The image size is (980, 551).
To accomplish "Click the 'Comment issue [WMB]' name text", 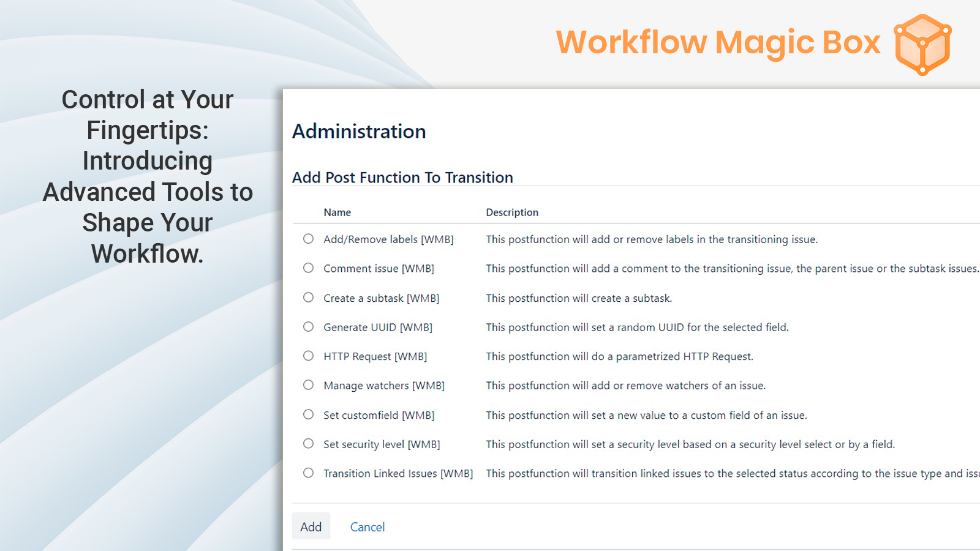I will (379, 269).
